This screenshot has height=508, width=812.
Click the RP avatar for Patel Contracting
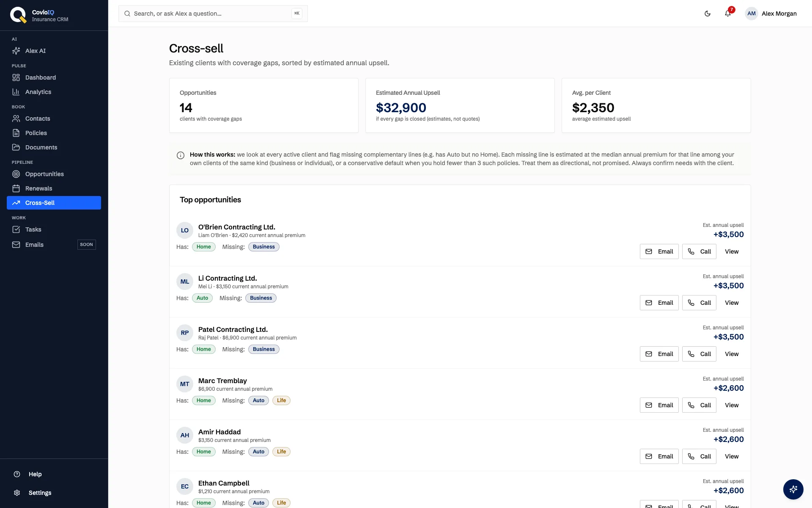coord(185,333)
